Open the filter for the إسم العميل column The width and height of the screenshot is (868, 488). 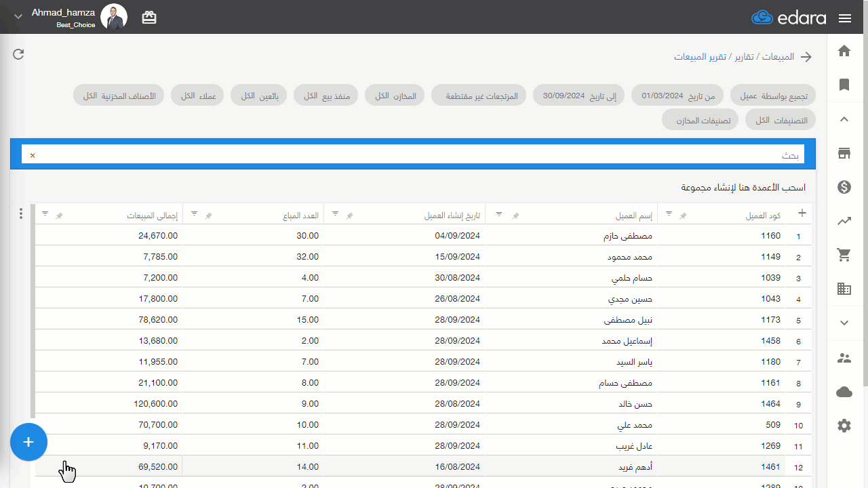pos(500,213)
